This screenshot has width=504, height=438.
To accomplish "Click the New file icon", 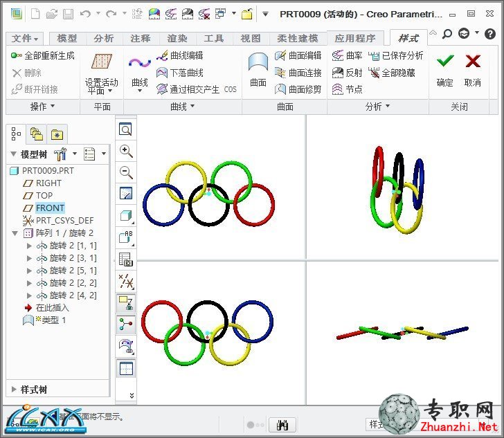I will point(35,14).
